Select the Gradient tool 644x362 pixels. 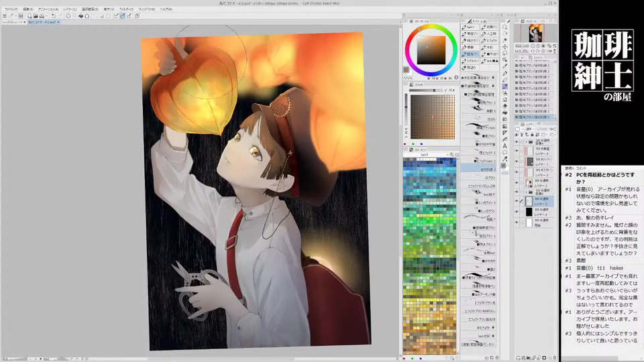(x=504, y=127)
